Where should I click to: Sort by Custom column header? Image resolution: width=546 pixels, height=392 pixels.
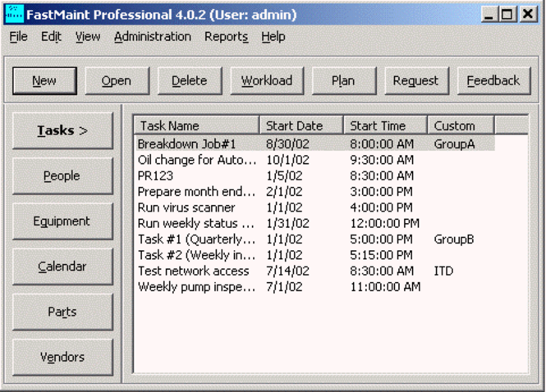[461, 125]
